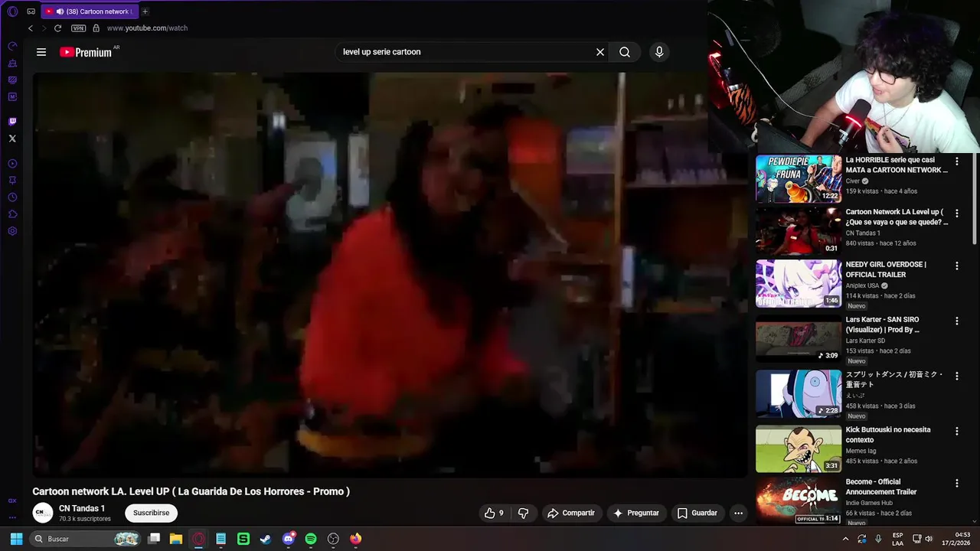
Task: Open 'La HORRIBLE serie que casi MATA' video title
Action: [897, 165]
